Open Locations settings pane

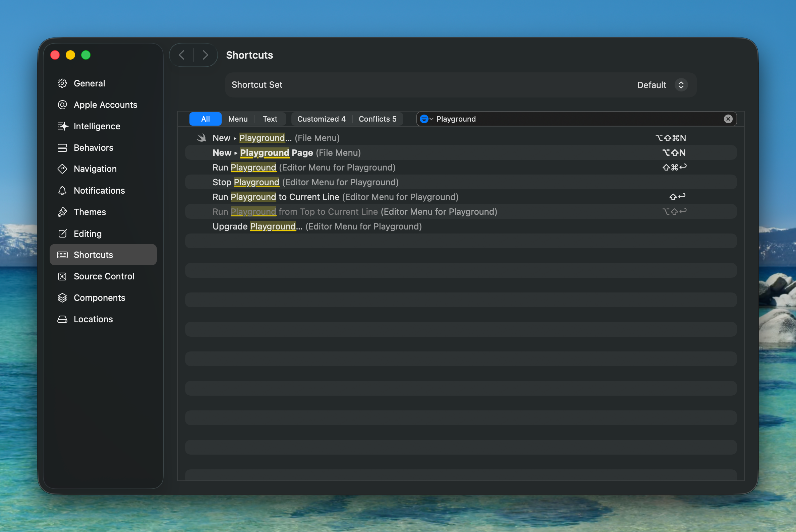[x=103, y=319]
